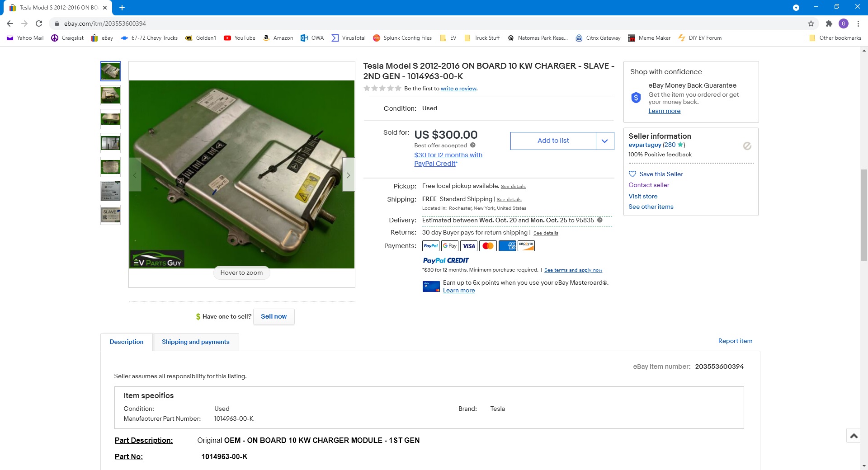Select the Description tab
The image size is (868, 470).
pos(126,342)
